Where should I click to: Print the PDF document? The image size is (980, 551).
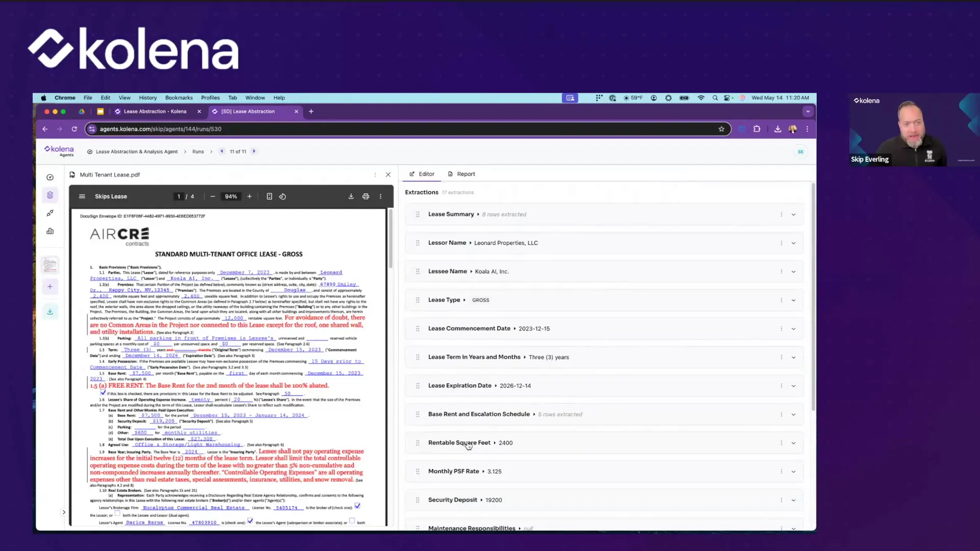pos(366,196)
